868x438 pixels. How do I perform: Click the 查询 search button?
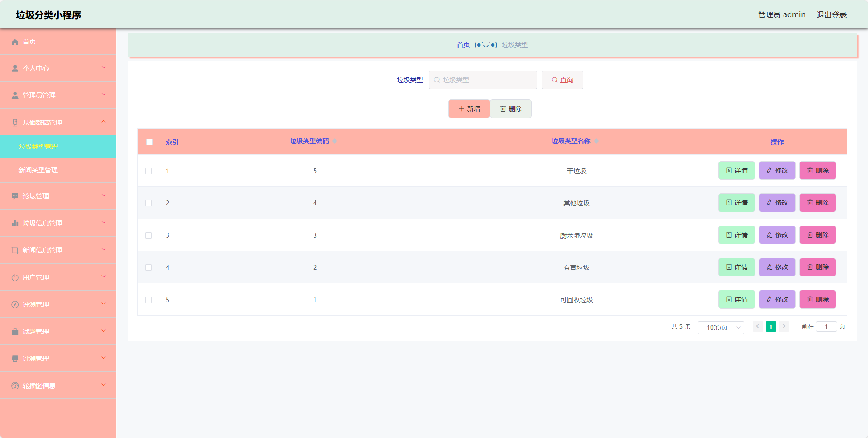point(562,80)
